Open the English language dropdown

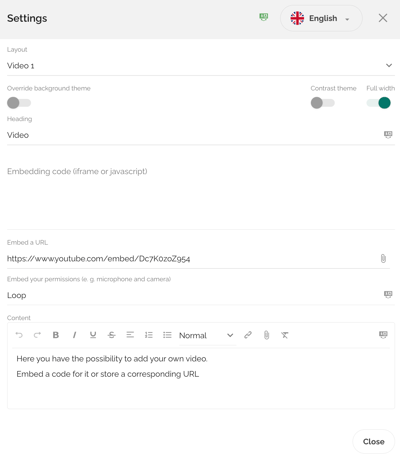coord(321,18)
